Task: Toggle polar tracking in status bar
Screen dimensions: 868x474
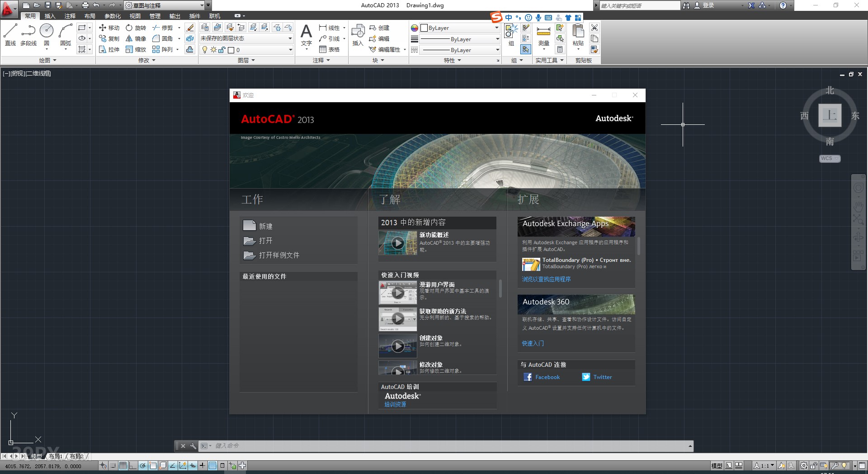Action: pos(142,466)
